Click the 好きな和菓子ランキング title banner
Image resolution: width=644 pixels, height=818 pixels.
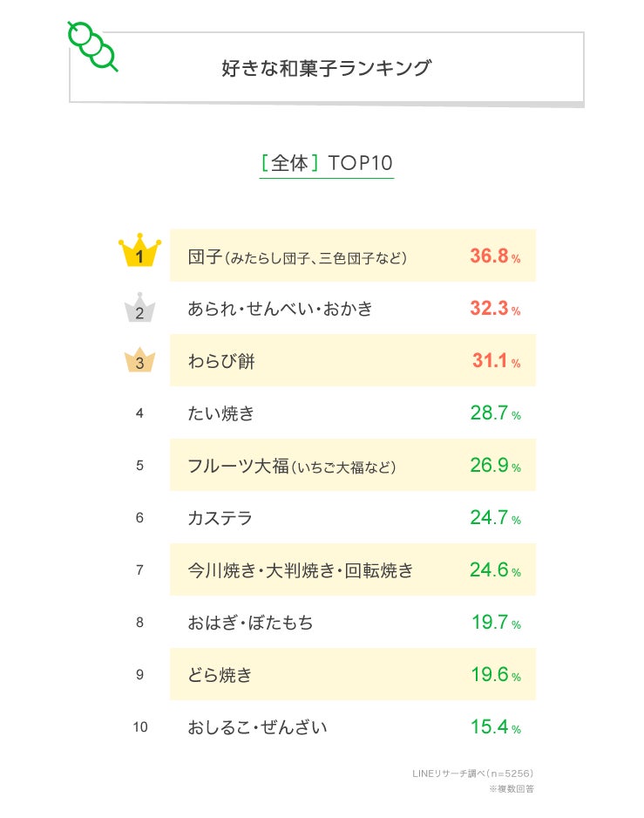point(326,68)
